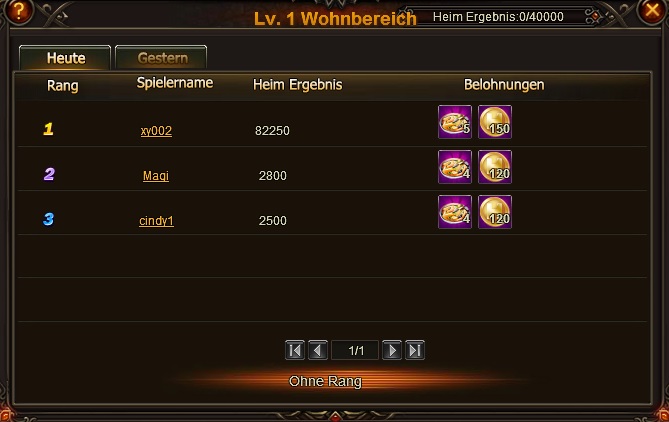Viewport: 669px width, 422px height.
Task: Open player Maqi's name link
Action: tap(156, 175)
